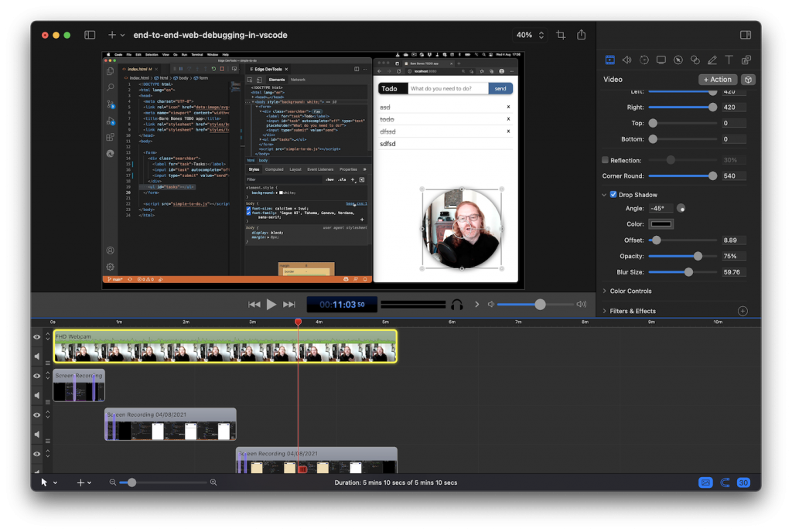This screenshot has width=792, height=532.
Task: Select the Screen Recording 04/08/2021 clip with white thumbnails
Action: tap(170, 425)
